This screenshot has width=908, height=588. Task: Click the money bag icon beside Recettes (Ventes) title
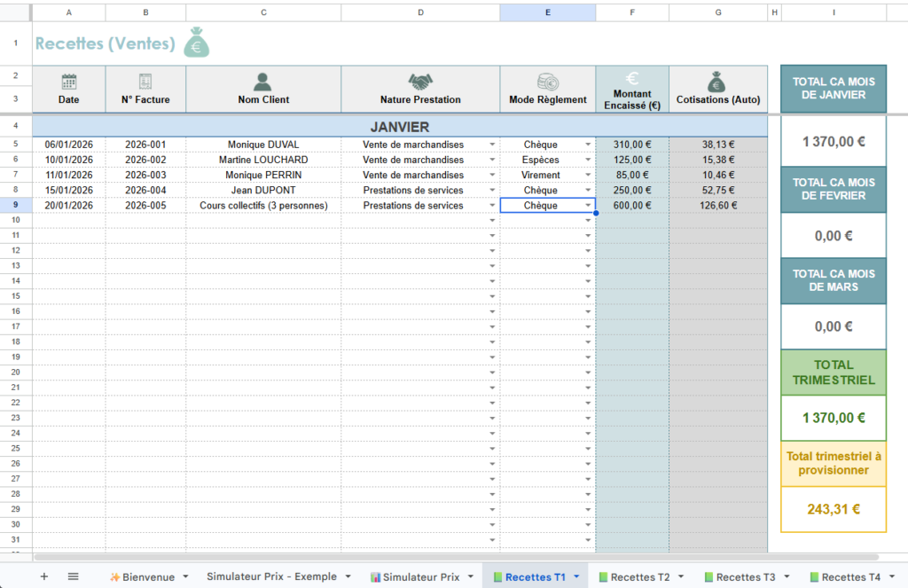click(x=197, y=41)
